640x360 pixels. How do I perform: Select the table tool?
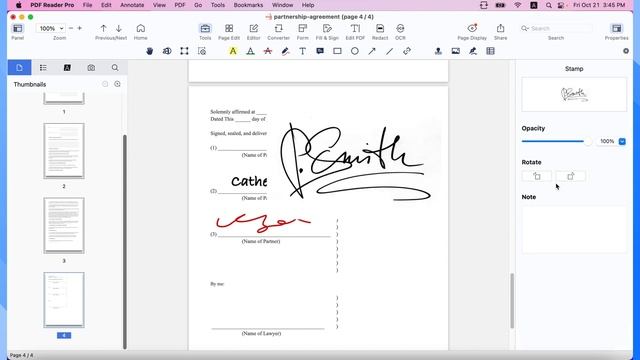491,51
